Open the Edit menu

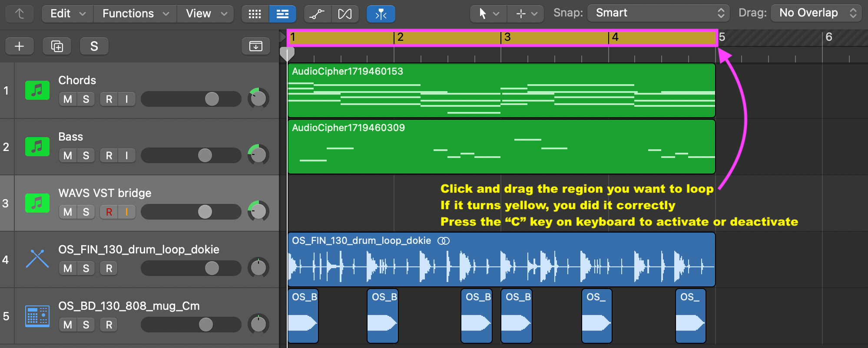[x=67, y=14]
